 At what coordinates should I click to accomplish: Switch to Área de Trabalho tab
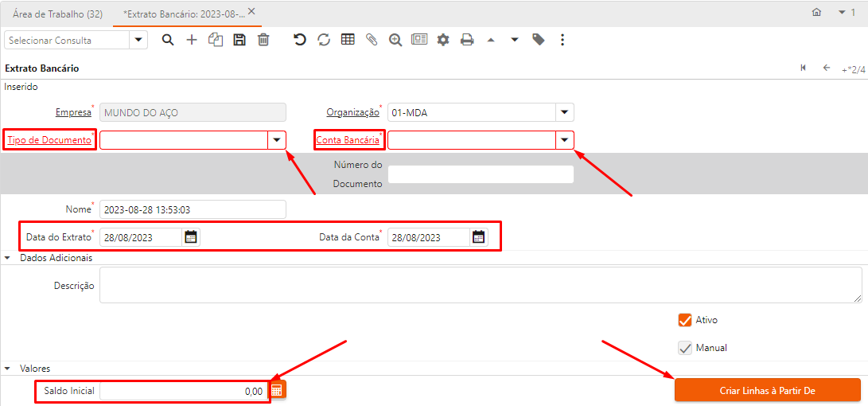[57, 14]
